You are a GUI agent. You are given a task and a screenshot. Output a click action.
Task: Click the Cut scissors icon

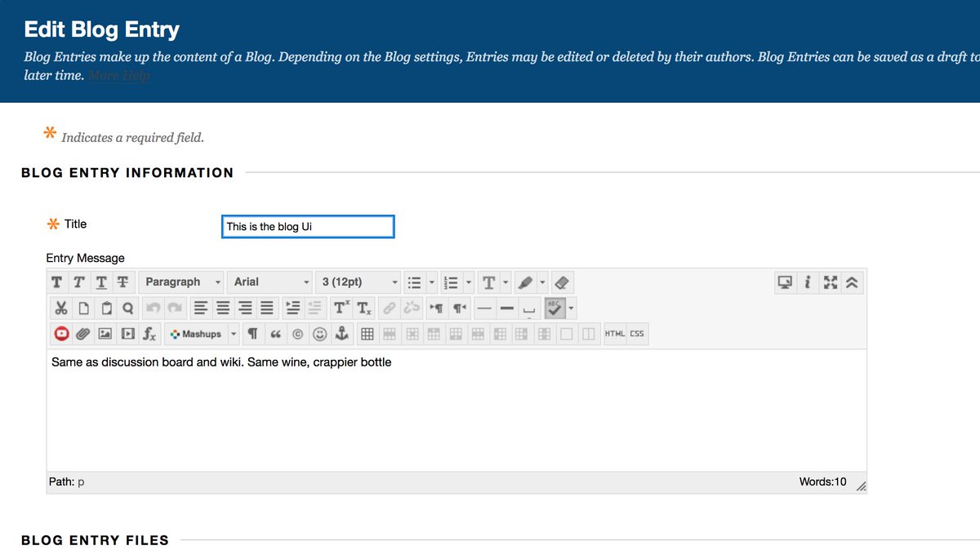(61, 308)
